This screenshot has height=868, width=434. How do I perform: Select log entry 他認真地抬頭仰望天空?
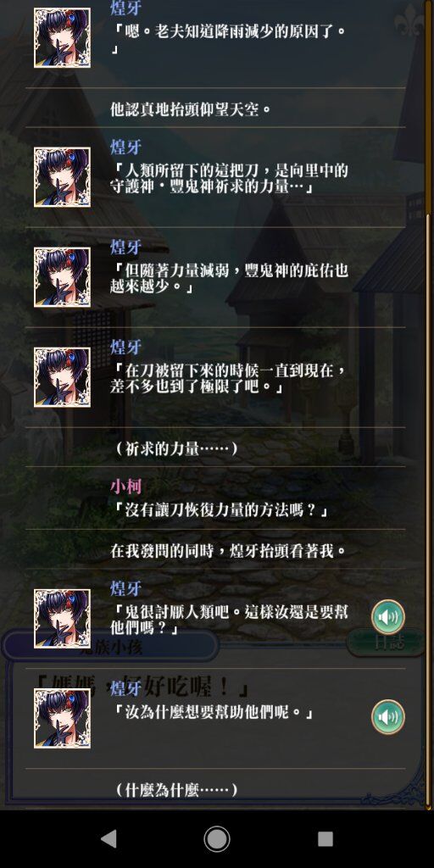pyautogui.click(x=191, y=109)
